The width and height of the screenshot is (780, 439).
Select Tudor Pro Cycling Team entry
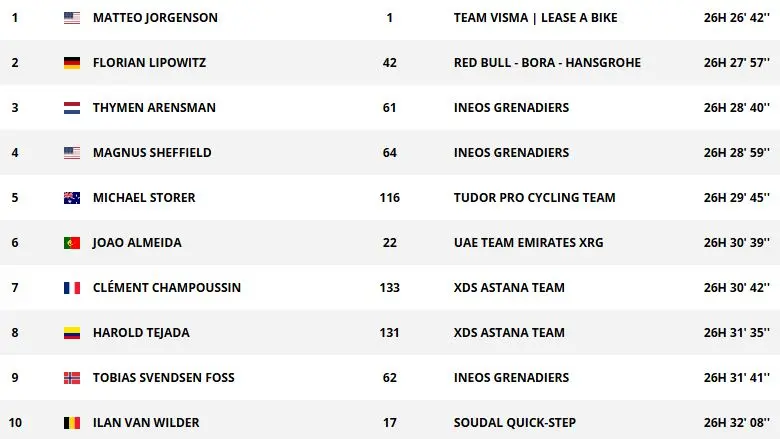click(534, 198)
